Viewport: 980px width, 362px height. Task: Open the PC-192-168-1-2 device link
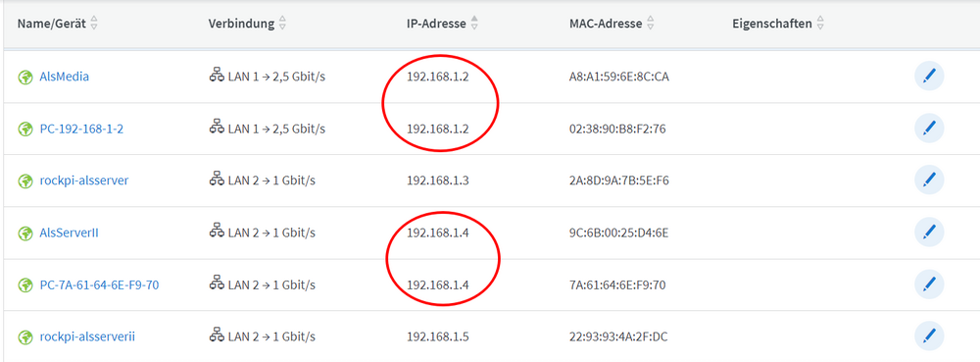click(x=81, y=129)
